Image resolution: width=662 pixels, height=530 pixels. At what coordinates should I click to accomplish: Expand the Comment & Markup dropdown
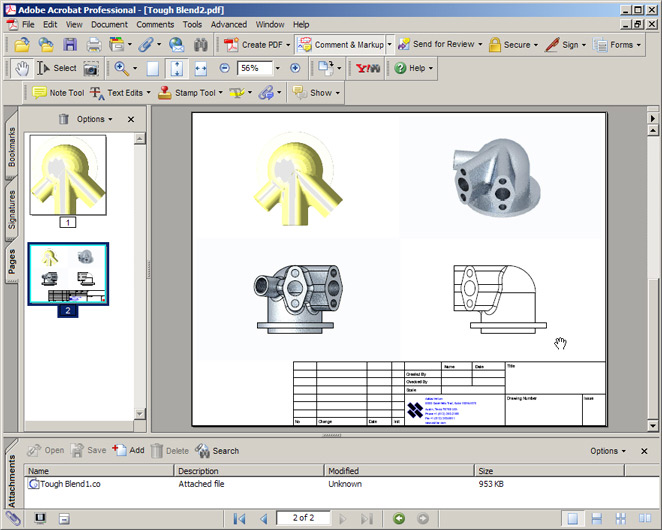click(x=389, y=44)
